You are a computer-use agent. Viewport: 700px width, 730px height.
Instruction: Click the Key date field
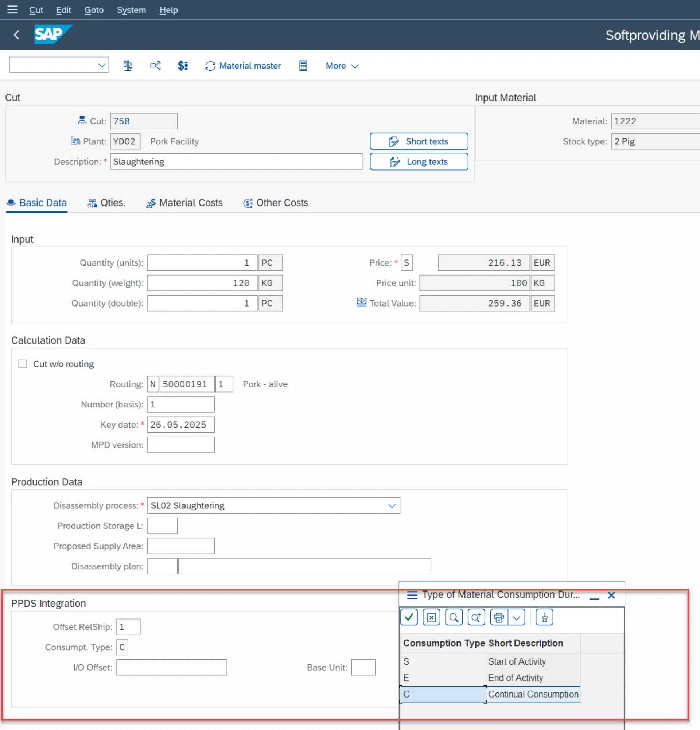181,425
